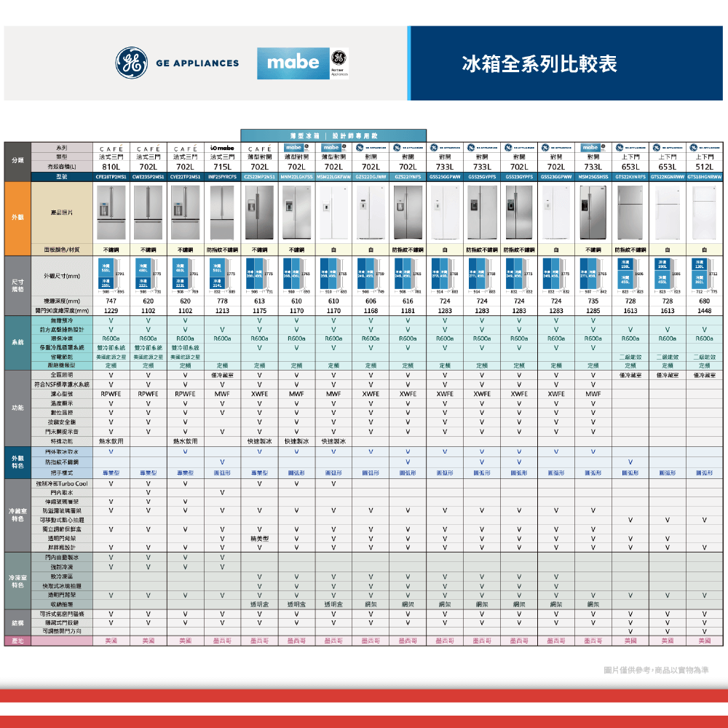Click the INF25FYRCFS io mabe fridge photo
This screenshot has height=728, width=728.
[223, 211]
